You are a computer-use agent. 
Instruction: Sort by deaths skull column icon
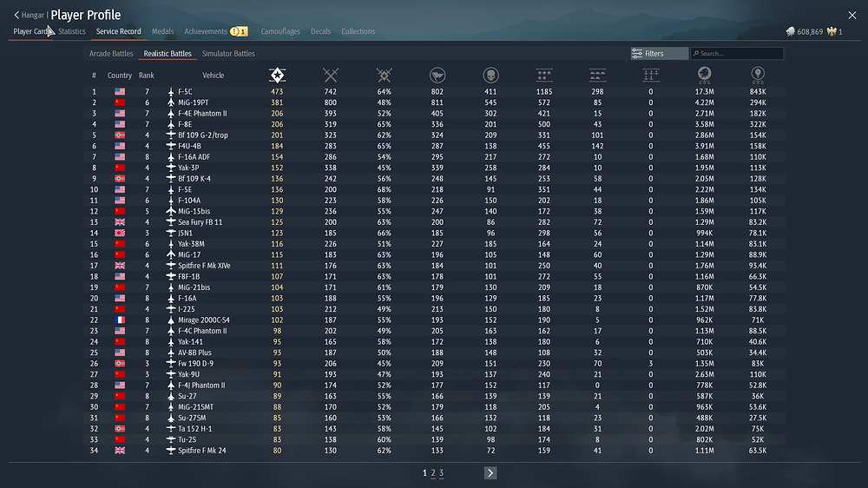490,75
